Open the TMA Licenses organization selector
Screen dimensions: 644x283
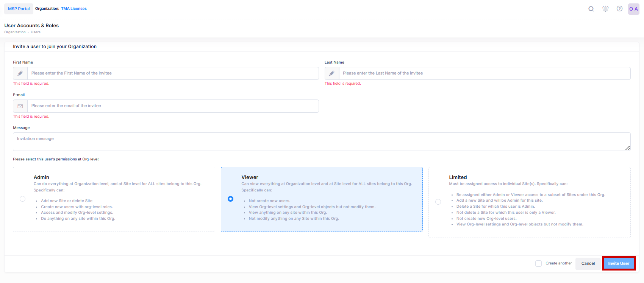[74, 9]
